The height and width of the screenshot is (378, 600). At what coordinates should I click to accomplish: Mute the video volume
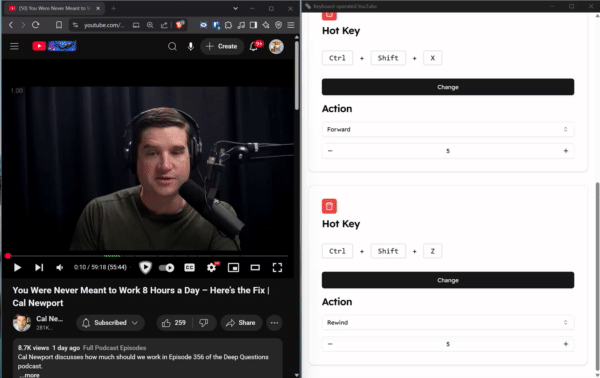pos(59,267)
